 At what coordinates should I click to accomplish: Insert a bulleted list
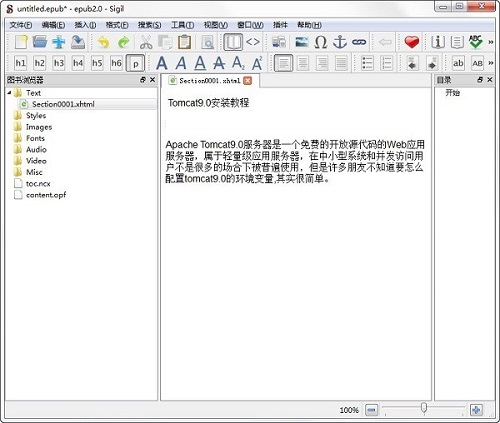coord(367,63)
